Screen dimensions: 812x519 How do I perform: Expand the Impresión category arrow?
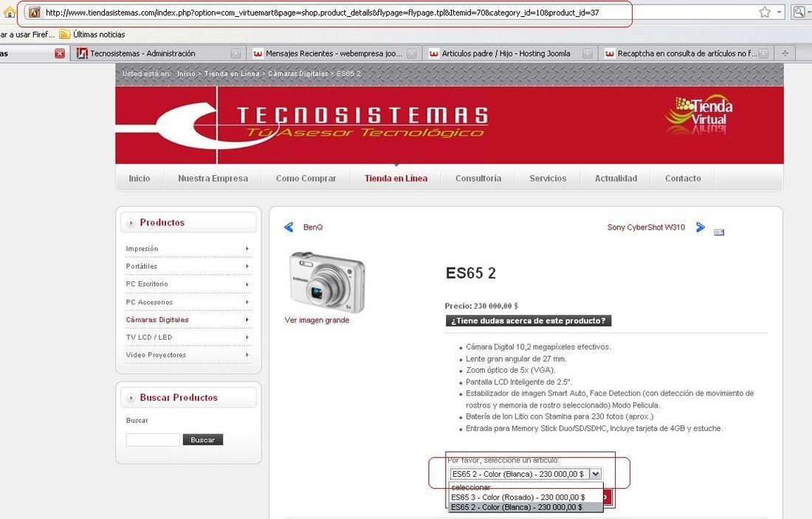(247, 249)
